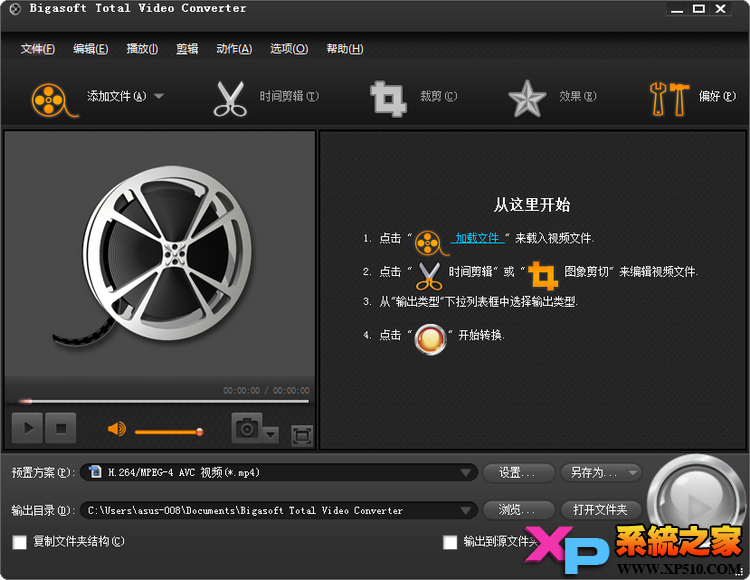
Task: Open the Add File dropdown arrow
Action: pos(159,96)
